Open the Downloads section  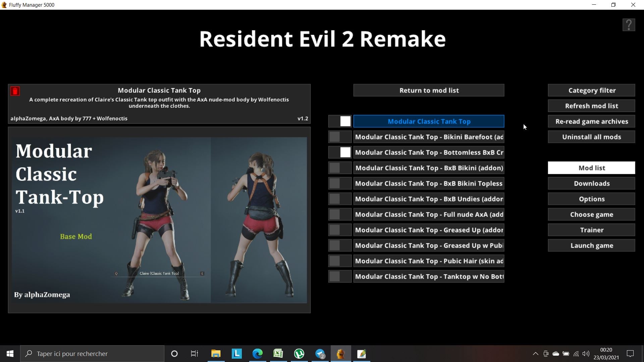click(x=591, y=183)
